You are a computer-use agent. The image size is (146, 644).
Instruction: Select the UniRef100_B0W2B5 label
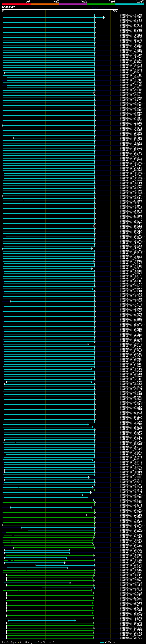[x=131, y=110]
